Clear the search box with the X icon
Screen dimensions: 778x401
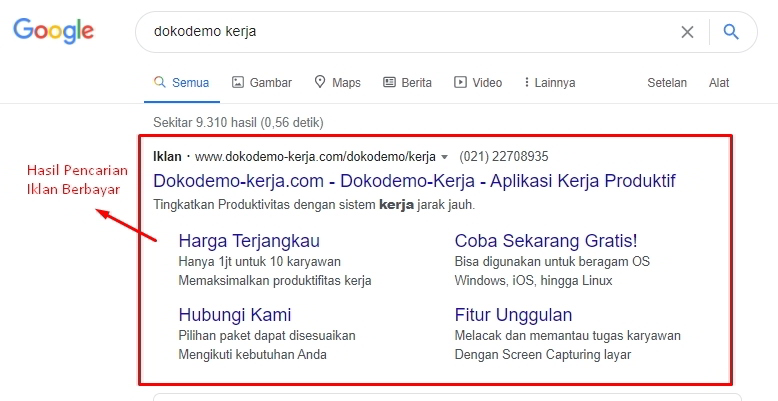(687, 32)
